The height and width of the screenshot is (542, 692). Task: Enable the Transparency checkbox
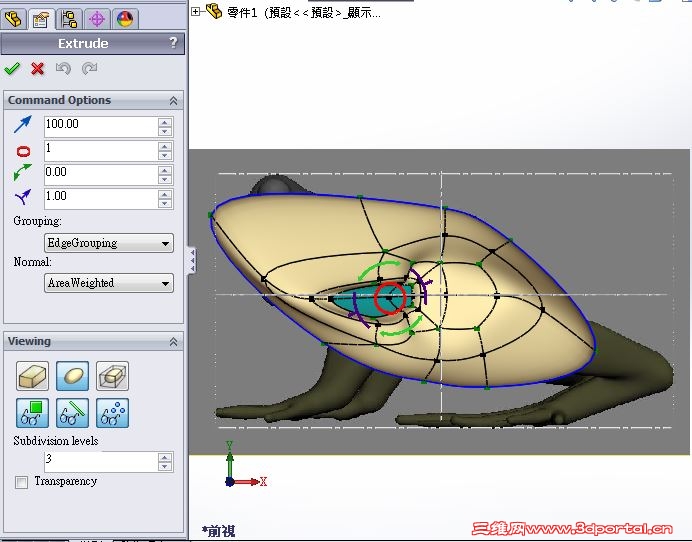[x=21, y=482]
